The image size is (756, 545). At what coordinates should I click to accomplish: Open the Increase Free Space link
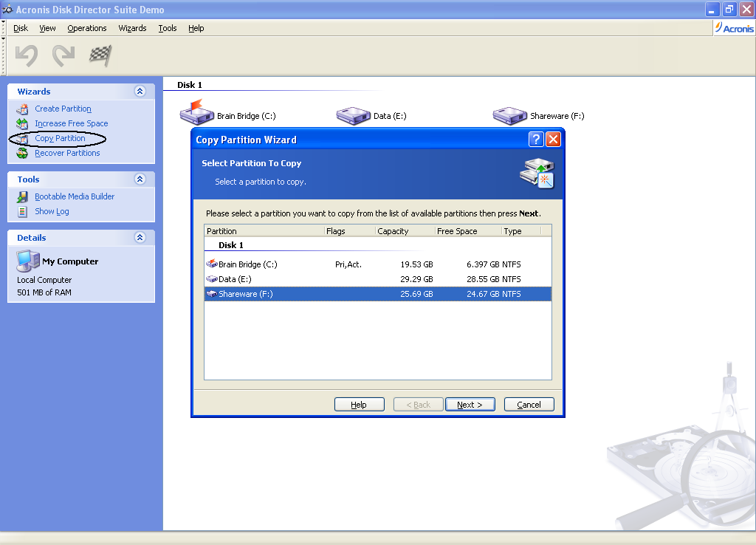pos(72,123)
